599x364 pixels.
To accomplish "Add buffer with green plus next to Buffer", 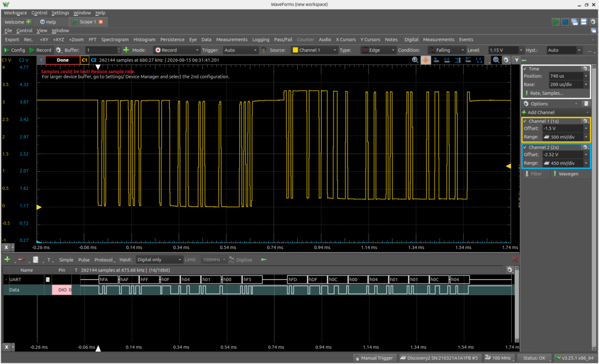I will (126, 50).
